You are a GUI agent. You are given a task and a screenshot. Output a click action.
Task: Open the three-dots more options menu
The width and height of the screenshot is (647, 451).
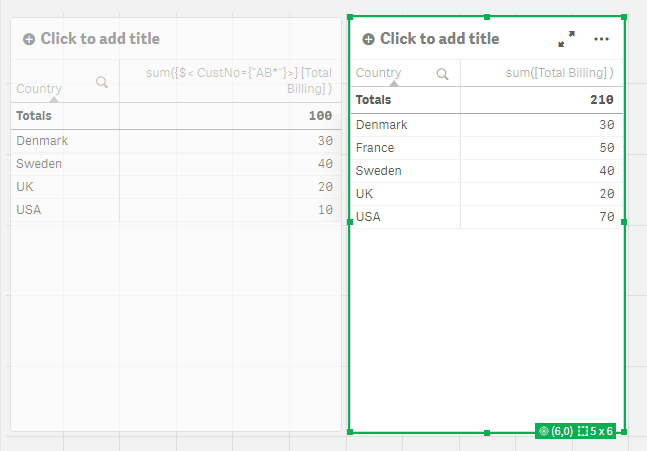[x=601, y=39]
